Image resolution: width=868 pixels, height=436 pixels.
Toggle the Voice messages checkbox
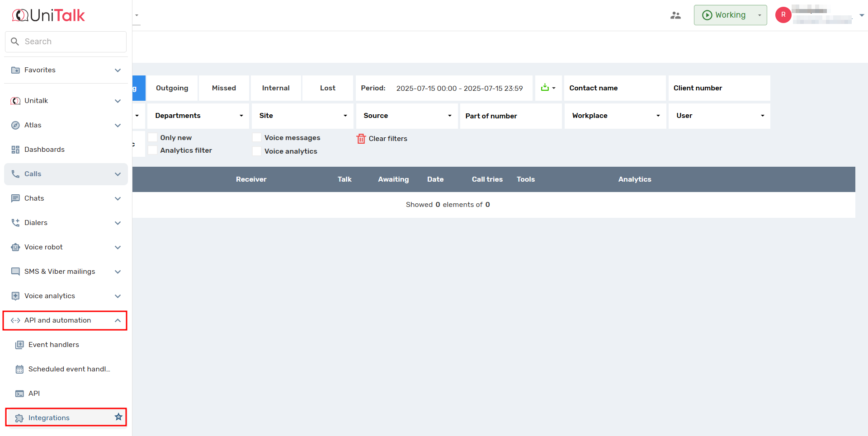click(257, 137)
